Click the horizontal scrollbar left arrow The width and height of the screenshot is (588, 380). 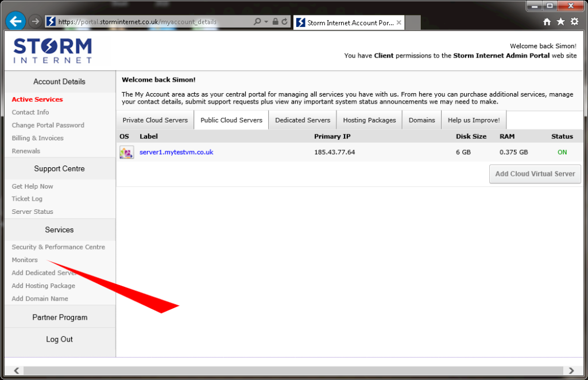pyautogui.click(x=17, y=371)
